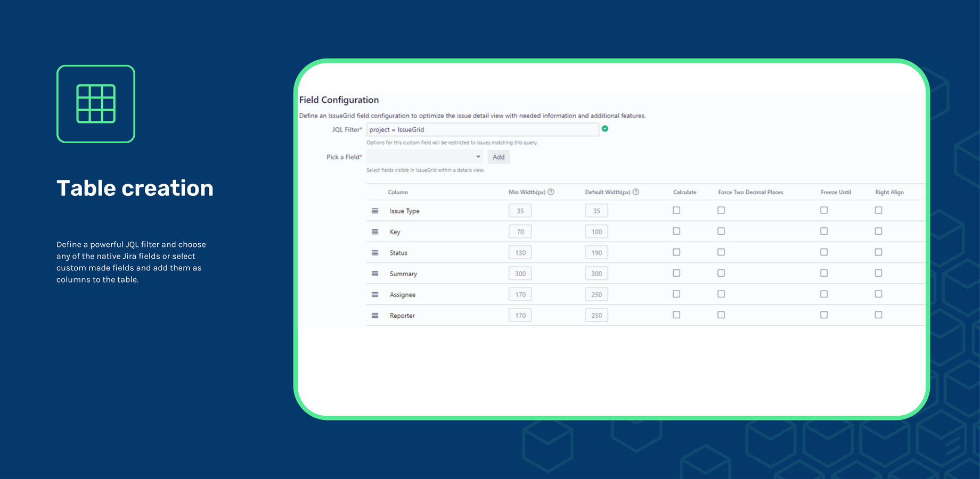The width and height of the screenshot is (980, 479).
Task: Click the Assignee column name
Action: 403,295
